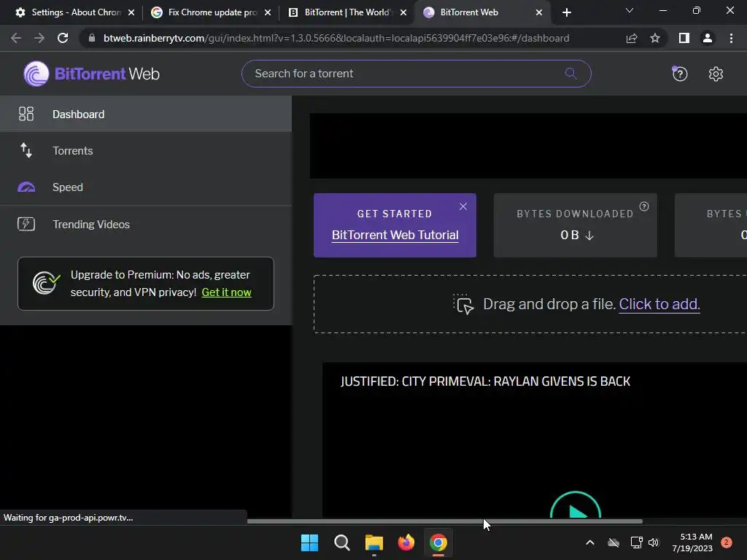Image resolution: width=747 pixels, height=560 pixels.
Task: Focus the Search for a torrent field
Action: (417, 74)
